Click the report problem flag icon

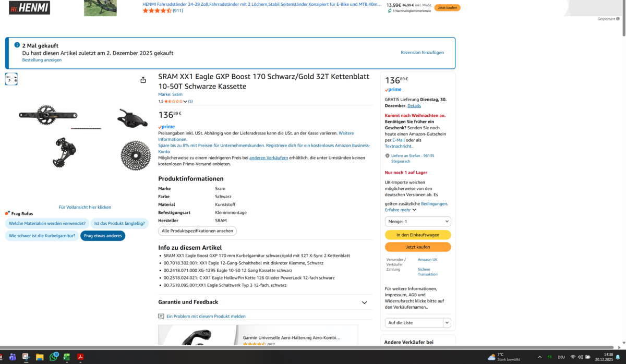pos(161,316)
